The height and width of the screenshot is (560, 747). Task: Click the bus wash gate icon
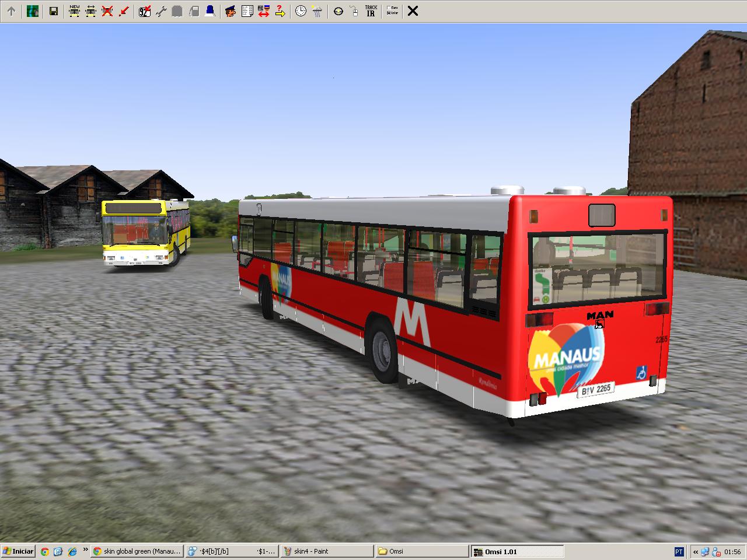pos(178,10)
